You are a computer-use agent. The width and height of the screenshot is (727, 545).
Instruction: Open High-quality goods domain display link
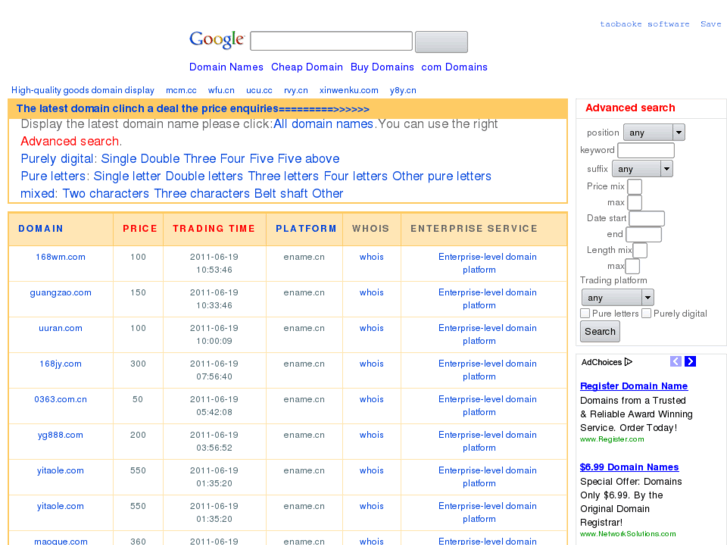(83, 90)
